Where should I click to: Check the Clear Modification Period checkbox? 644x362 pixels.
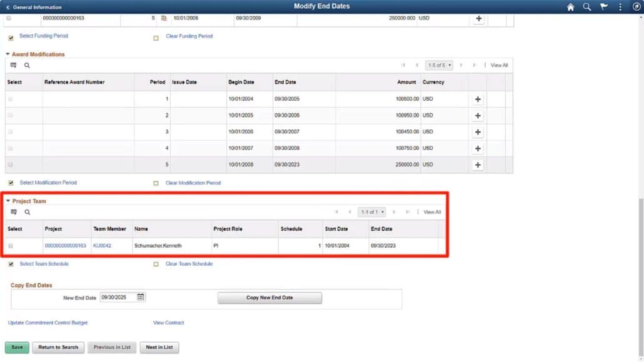pyautogui.click(x=156, y=183)
